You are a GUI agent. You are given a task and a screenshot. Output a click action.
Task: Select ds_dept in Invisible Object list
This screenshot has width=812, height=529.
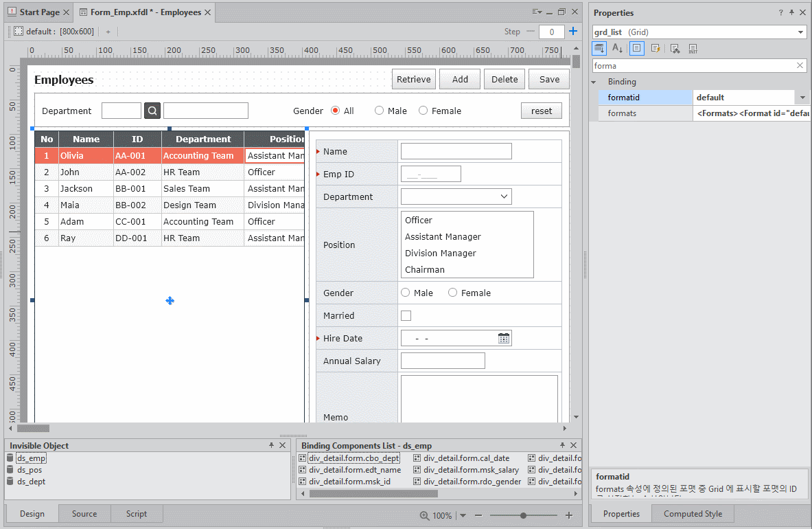point(31,482)
